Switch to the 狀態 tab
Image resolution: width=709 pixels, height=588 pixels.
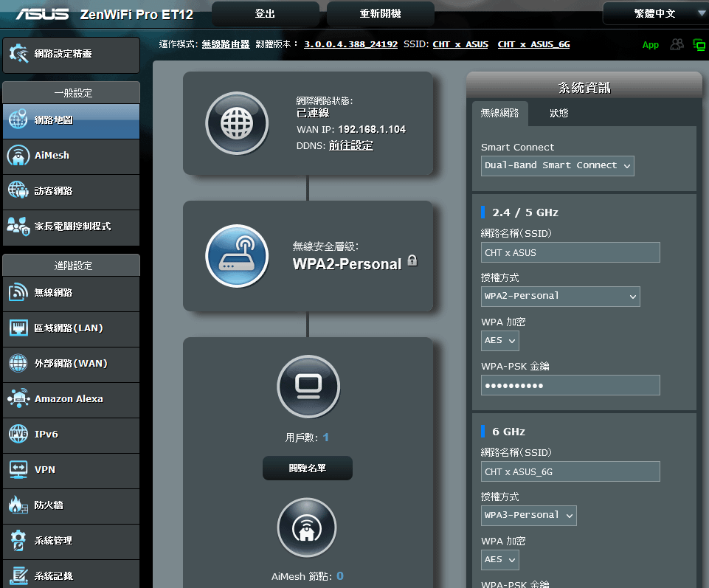click(559, 113)
